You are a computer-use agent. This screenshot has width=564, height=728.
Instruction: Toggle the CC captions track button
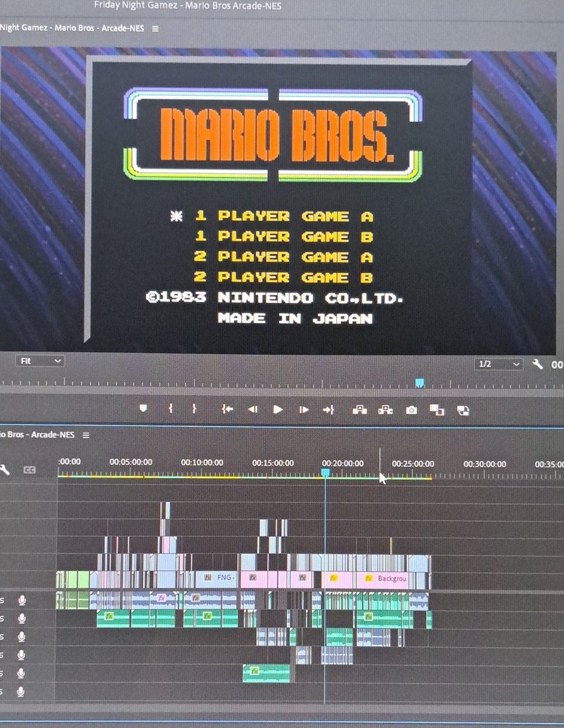coord(29,470)
